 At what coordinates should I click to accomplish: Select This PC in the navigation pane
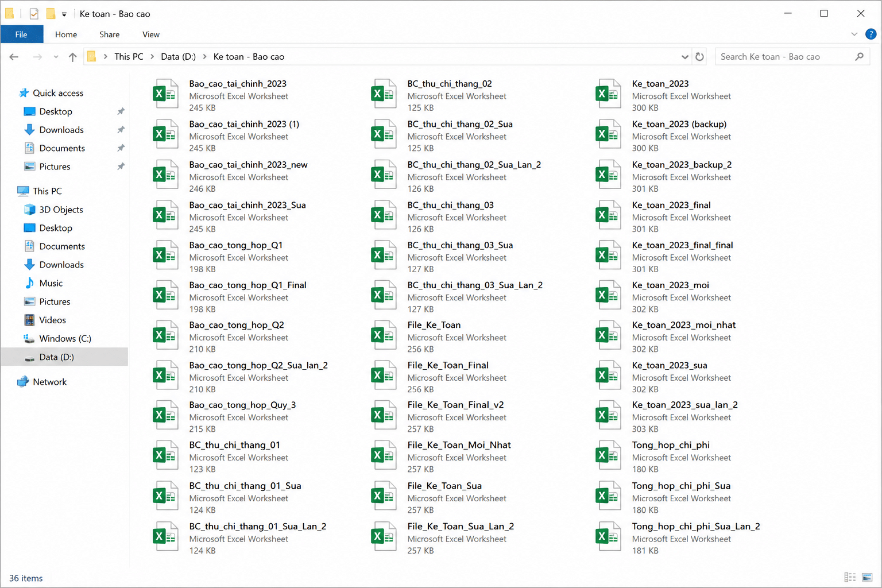(47, 191)
